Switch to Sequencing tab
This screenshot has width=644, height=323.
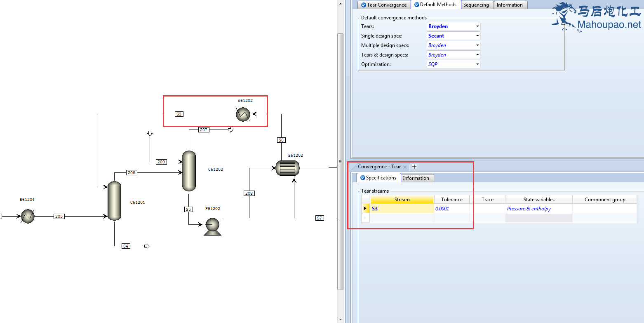pos(476,5)
